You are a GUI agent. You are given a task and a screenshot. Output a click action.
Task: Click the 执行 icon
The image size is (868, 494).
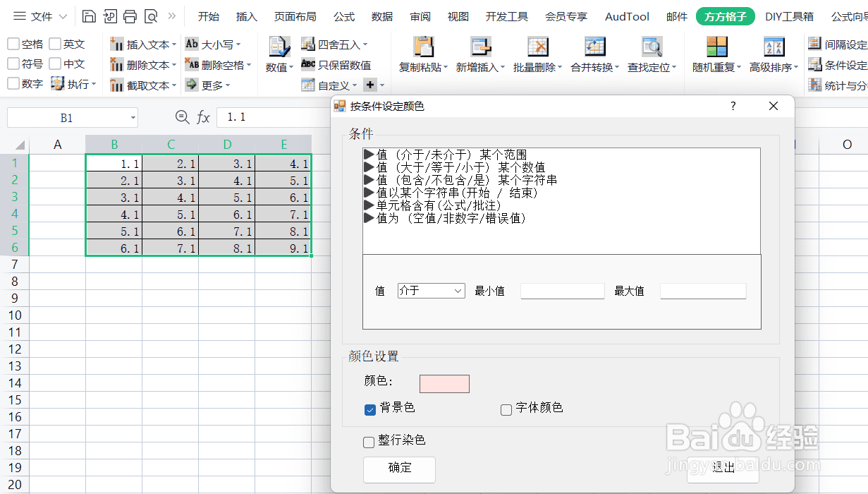(57, 84)
